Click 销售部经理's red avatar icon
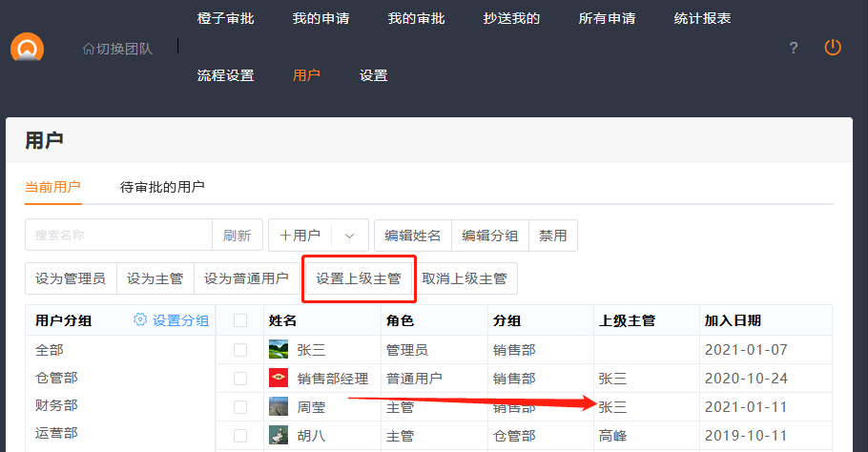 (279, 379)
